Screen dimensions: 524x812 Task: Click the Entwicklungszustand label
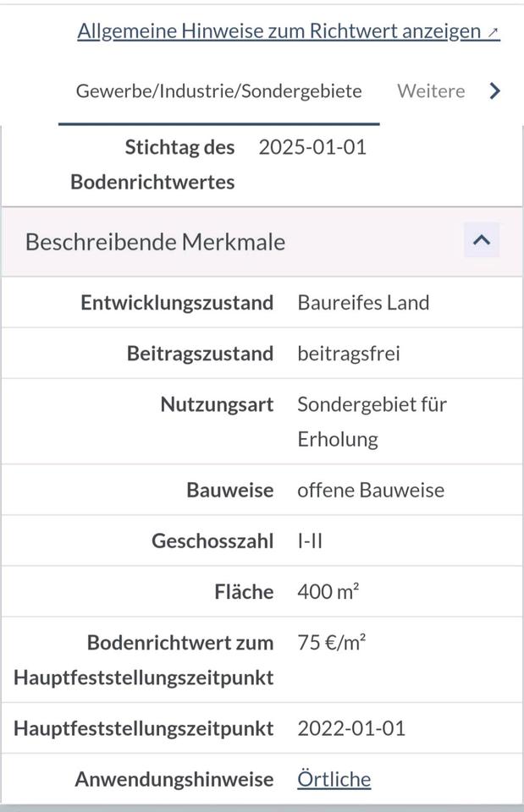pos(177,303)
